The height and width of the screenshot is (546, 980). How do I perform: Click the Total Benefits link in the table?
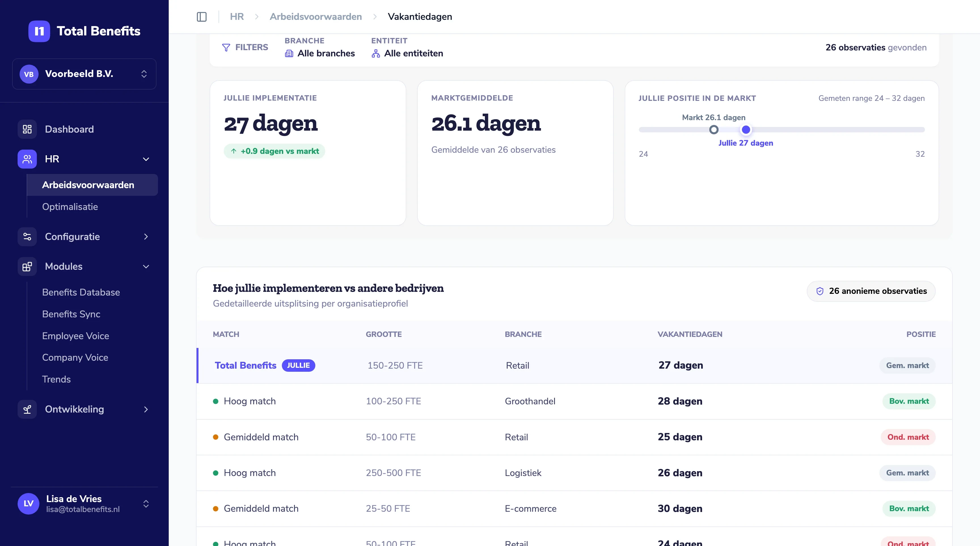coord(245,366)
